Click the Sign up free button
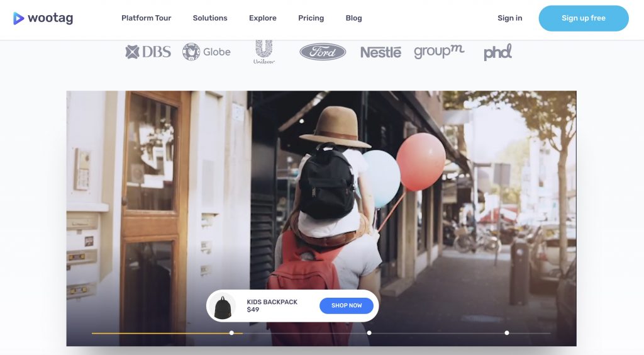Screen dimensions: 644x355 point(583,18)
